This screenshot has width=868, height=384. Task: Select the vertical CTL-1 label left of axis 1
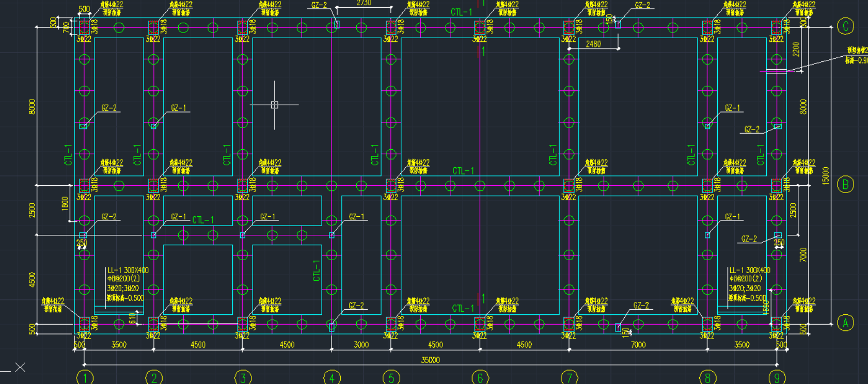[68, 155]
